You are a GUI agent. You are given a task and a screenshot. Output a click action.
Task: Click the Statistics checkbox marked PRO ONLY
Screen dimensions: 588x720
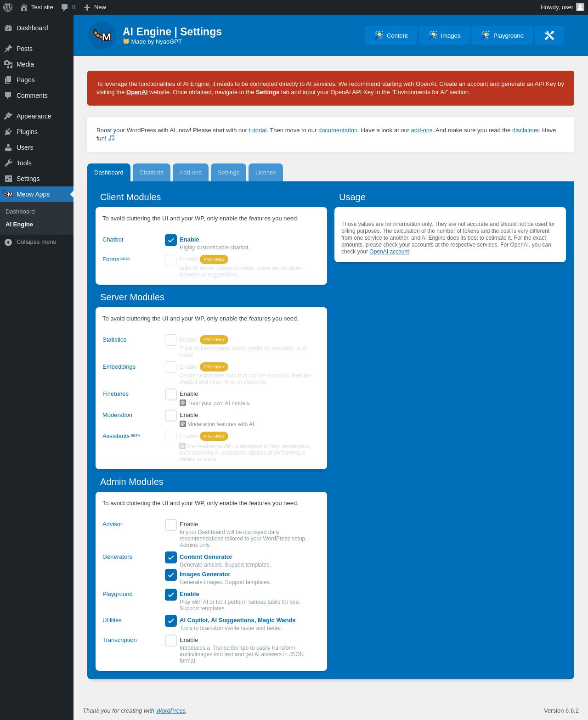point(171,340)
